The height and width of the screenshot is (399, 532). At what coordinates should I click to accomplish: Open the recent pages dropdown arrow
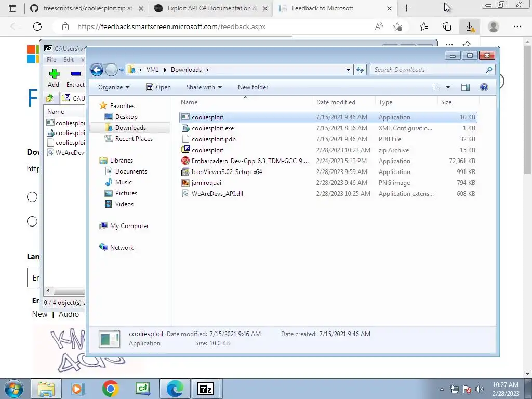122,70
